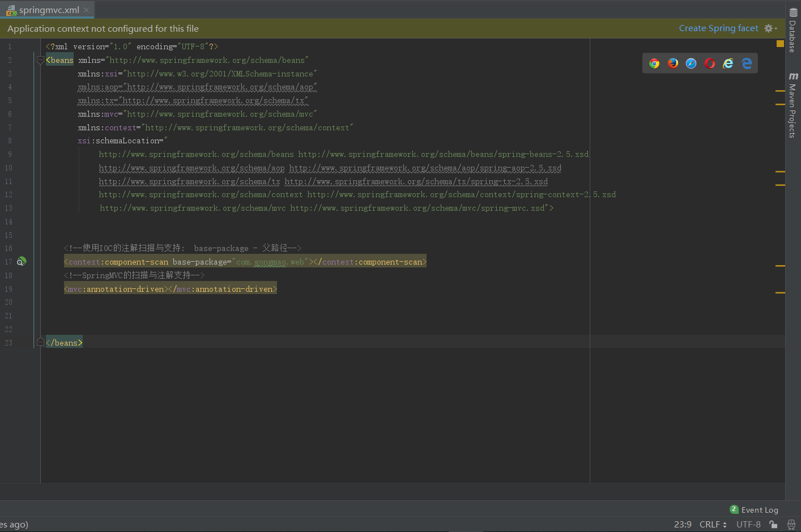Click the Database stack icon in the sidebar
This screenshot has width=801, height=532.
point(793,12)
